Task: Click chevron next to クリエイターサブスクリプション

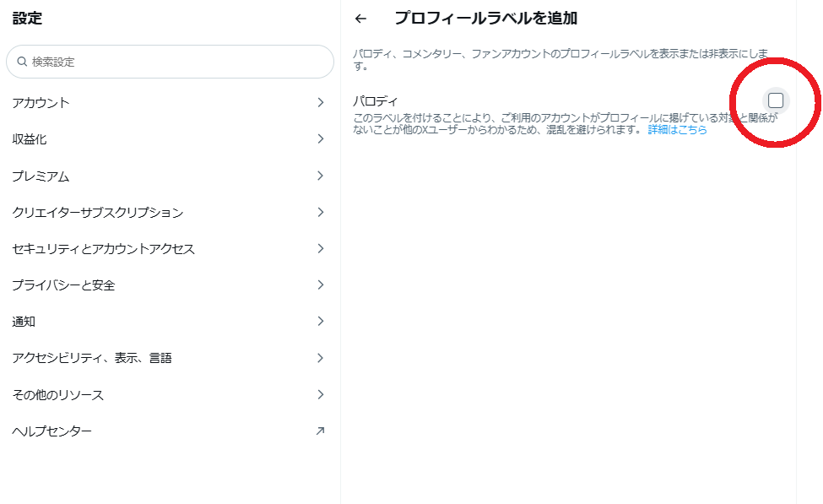Action: 320,212
